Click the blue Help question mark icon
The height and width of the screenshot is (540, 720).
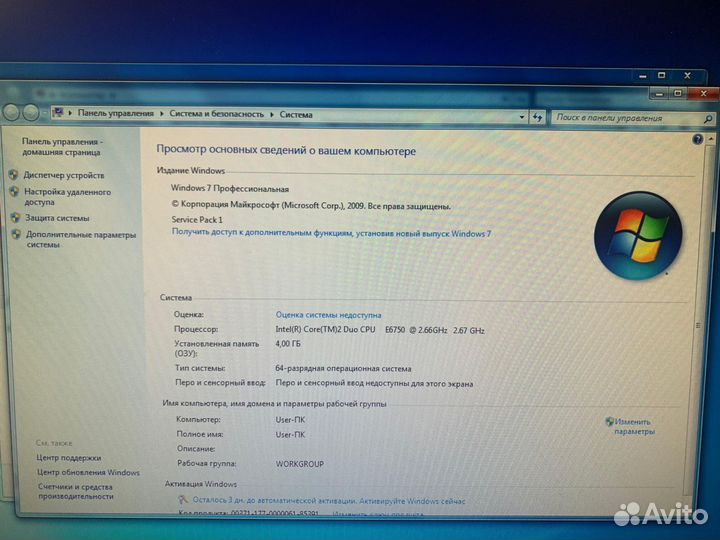(x=697, y=139)
